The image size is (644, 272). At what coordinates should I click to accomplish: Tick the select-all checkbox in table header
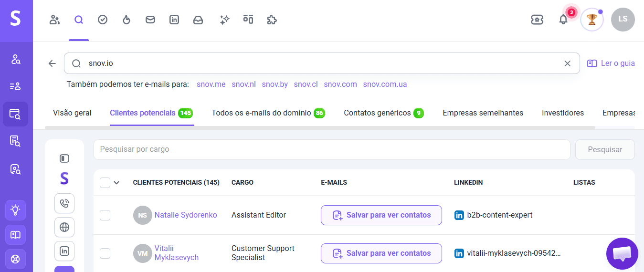click(105, 183)
